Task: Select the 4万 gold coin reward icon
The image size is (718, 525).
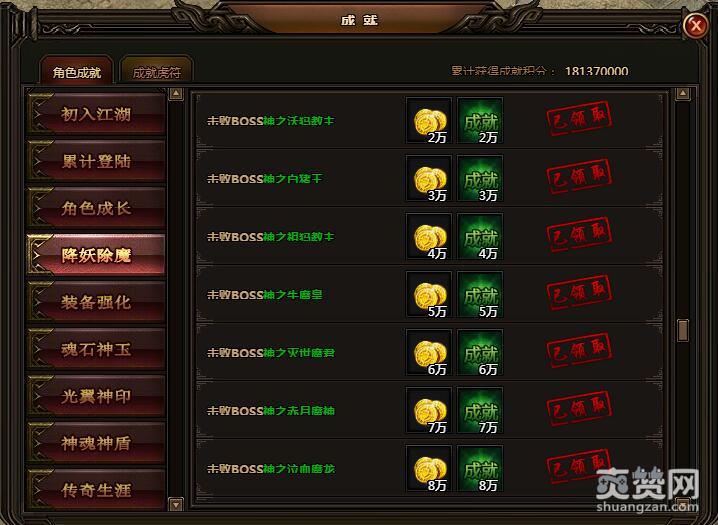Action: click(x=429, y=237)
